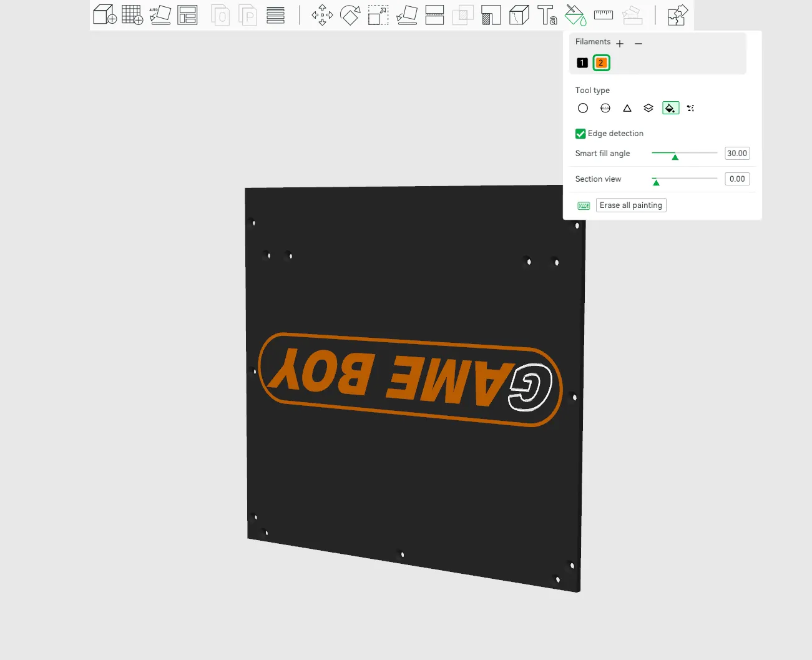The height and width of the screenshot is (660, 812).
Task: Open the Support painting tool
Action: tap(491, 14)
